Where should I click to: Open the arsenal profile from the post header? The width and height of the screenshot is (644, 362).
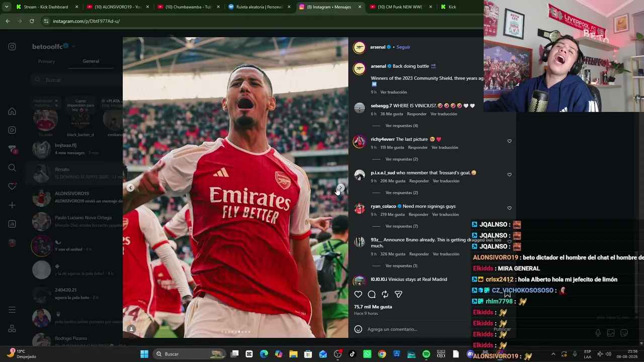tap(377, 47)
